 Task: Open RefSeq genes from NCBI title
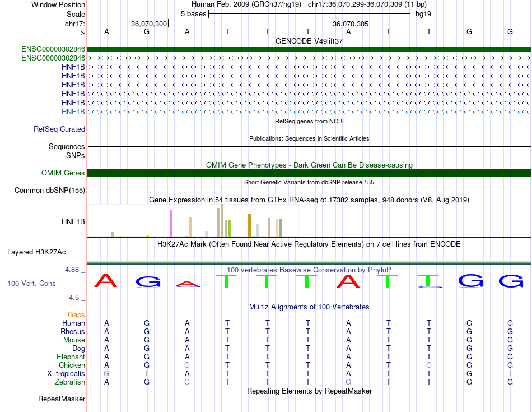click(309, 121)
